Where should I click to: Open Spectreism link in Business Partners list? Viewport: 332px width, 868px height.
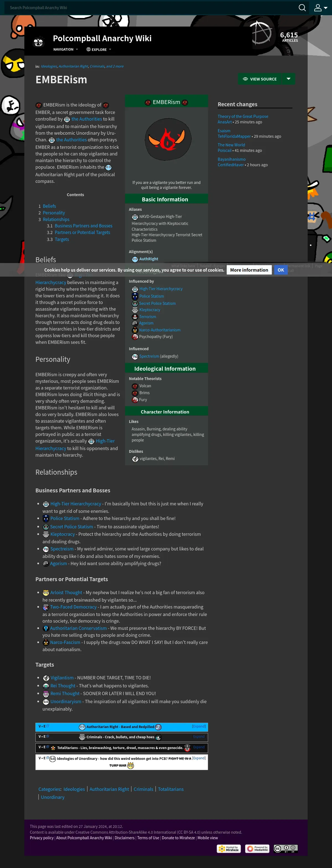62,549
